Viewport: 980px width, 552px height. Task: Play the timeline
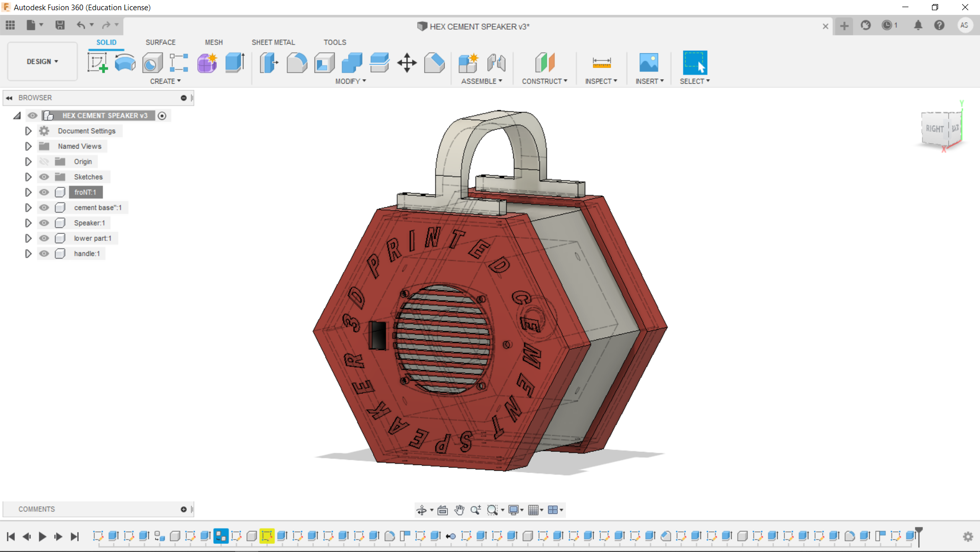(42, 537)
